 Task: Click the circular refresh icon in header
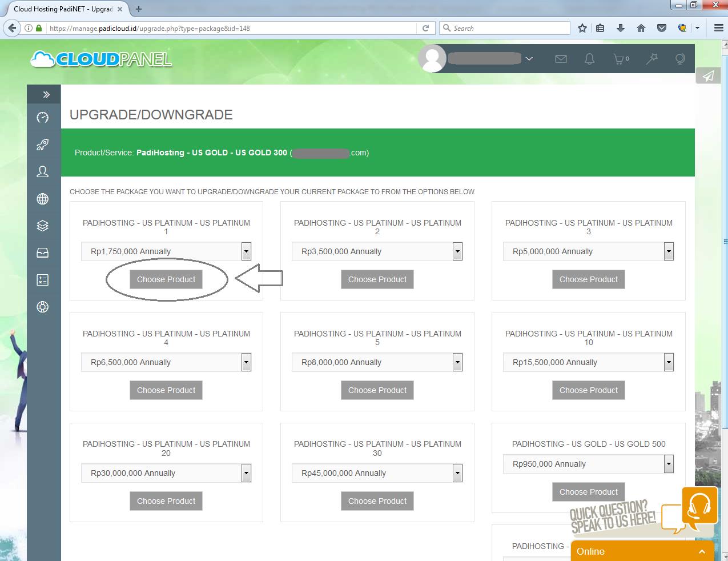679,58
